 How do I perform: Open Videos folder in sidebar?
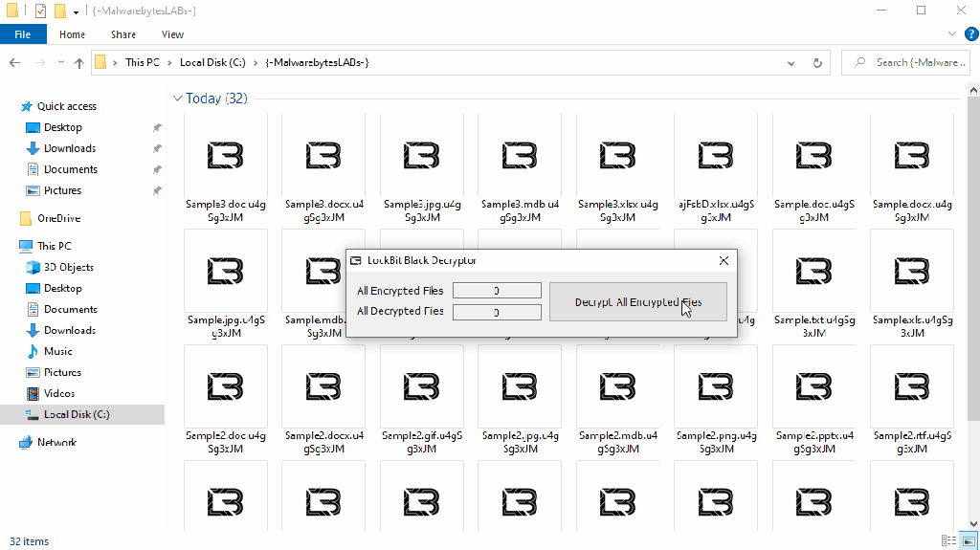58,394
